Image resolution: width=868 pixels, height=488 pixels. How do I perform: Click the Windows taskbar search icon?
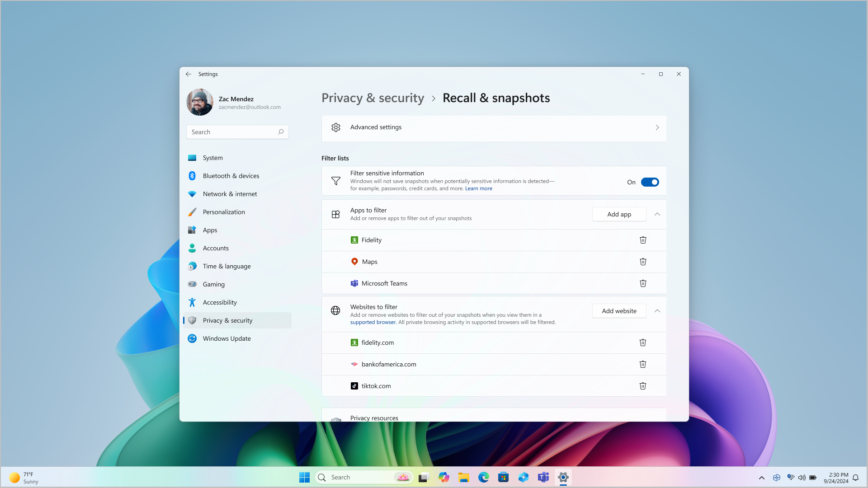[322, 477]
